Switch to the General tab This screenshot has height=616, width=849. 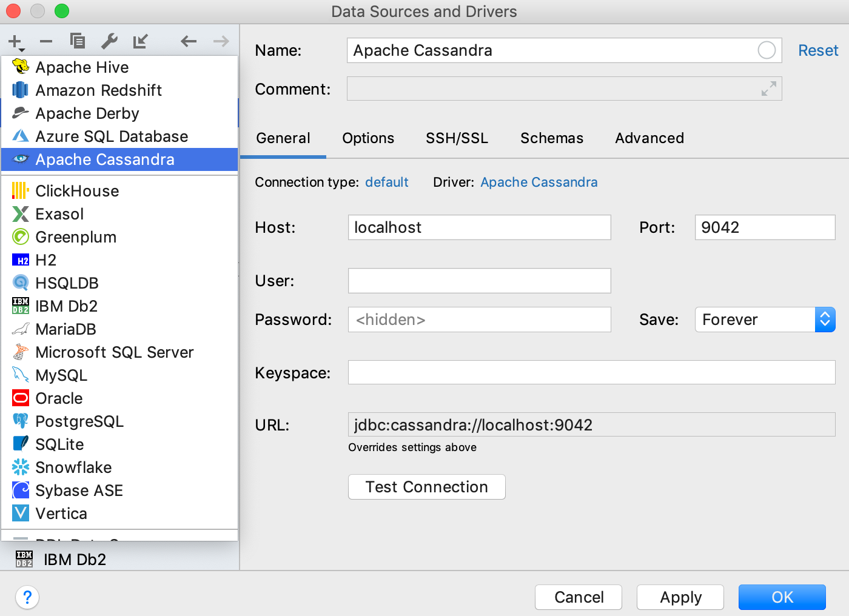tap(283, 138)
